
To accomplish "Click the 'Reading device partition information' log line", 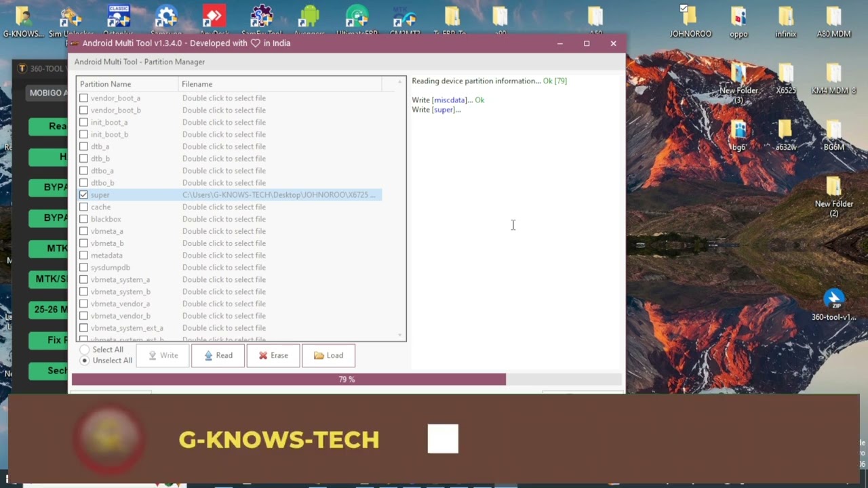I will [489, 81].
